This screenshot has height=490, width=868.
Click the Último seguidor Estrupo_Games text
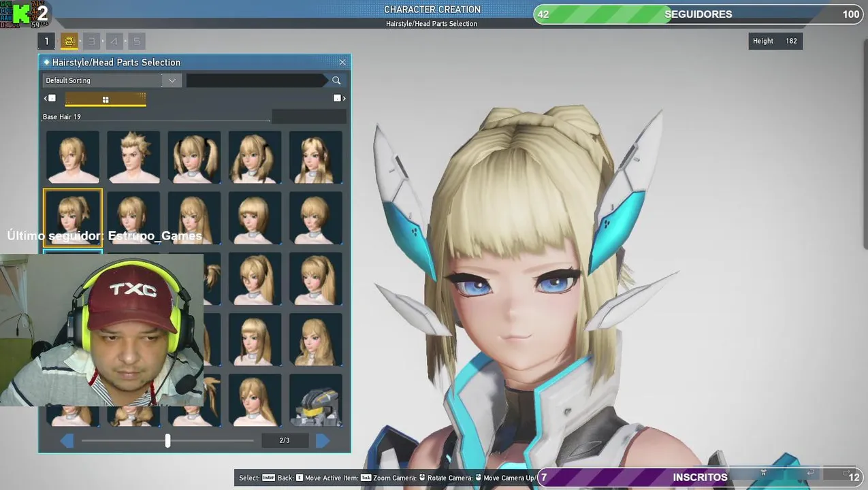(104, 235)
